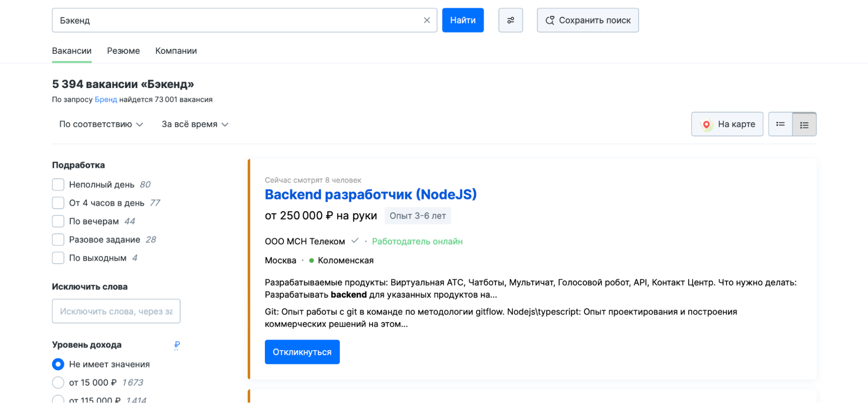Open Backend разработчик (NodeJS) vacancy
This screenshot has height=403, width=868.
[x=370, y=195]
